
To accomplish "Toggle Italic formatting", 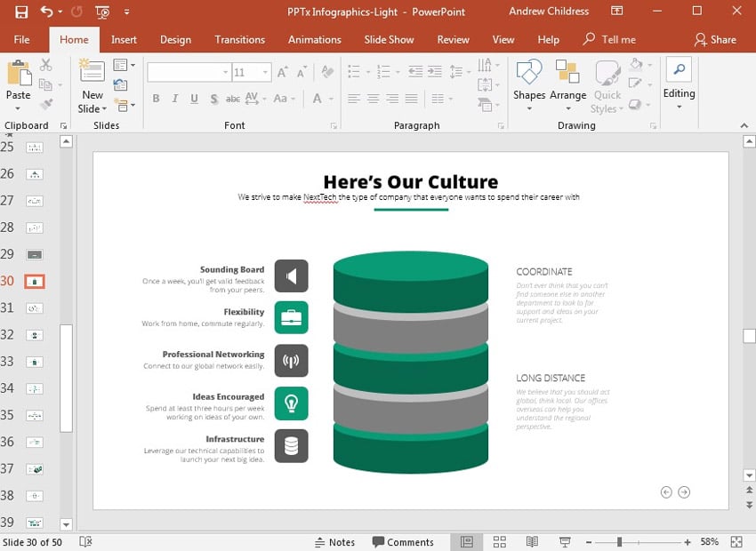I will point(175,99).
